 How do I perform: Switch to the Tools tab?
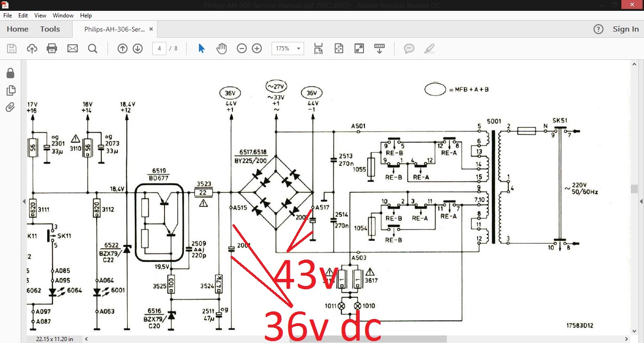pyautogui.click(x=50, y=29)
